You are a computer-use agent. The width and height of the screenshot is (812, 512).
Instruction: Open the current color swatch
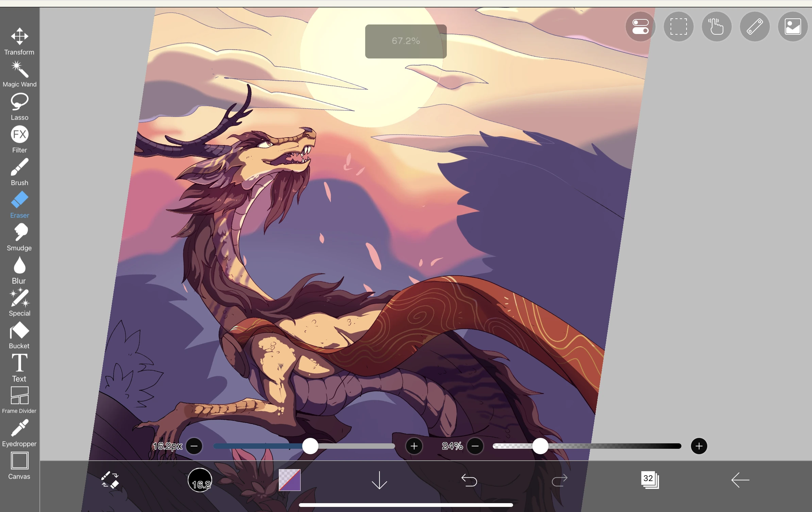(x=289, y=480)
